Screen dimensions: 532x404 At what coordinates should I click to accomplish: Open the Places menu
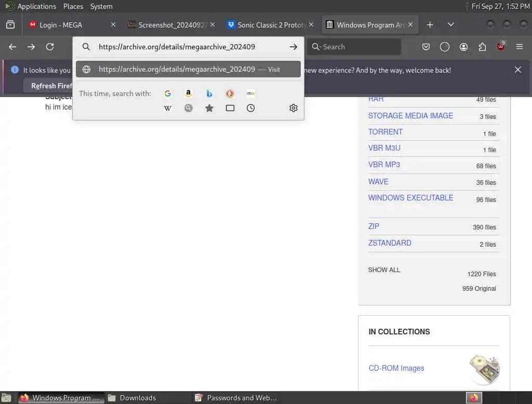coord(73,6)
